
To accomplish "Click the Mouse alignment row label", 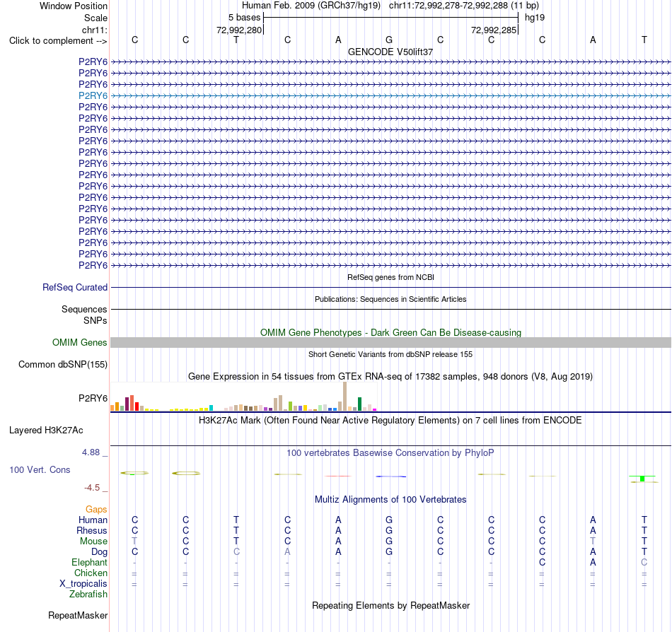I will coord(93,542).
